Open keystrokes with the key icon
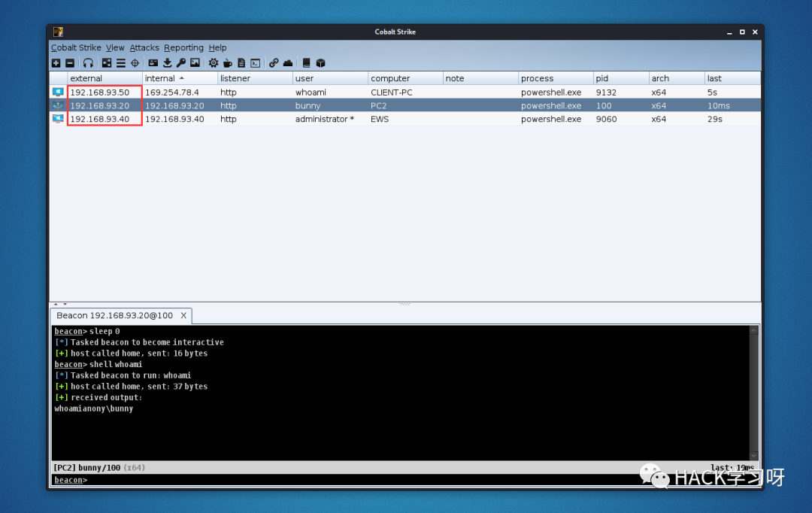 click(180, 63)
